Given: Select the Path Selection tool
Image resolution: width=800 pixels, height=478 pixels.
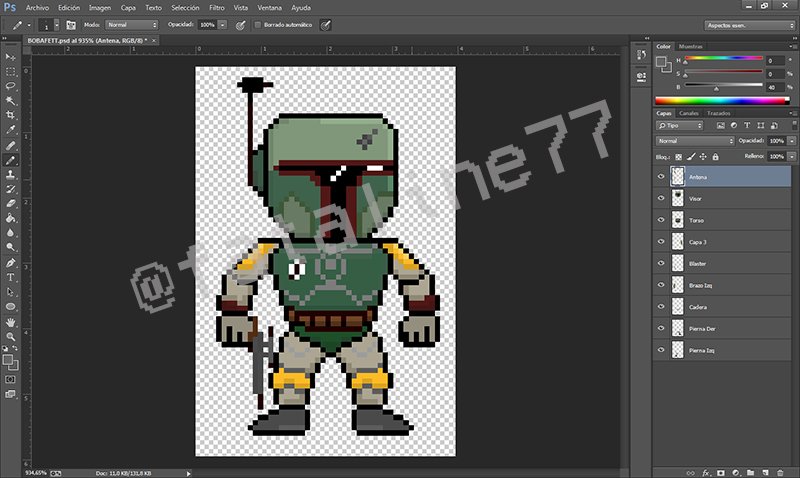Looking at the screenshot, I should pyautogui.click(x=10, y=292).
